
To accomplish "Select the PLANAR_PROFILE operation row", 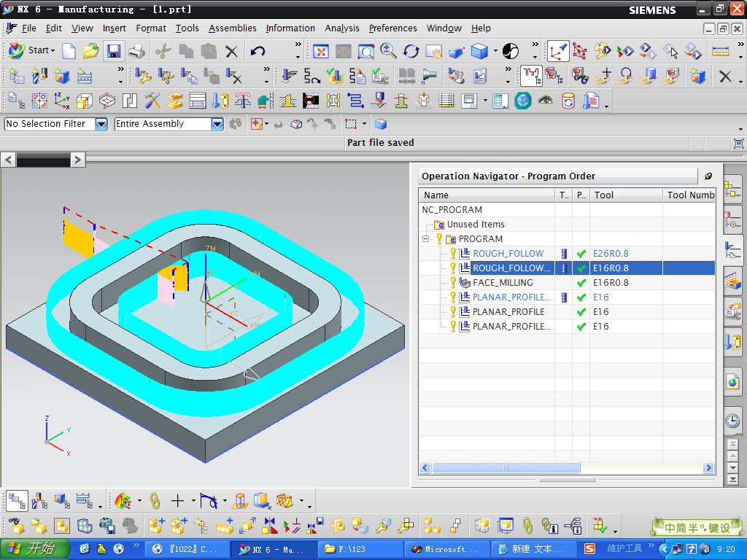I will point(508,312).
